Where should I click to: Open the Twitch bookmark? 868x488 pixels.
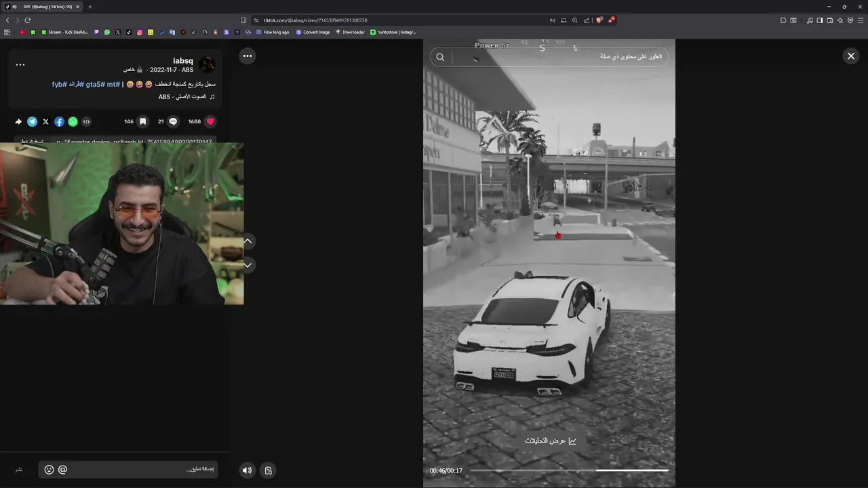click(x=96, y=32)
